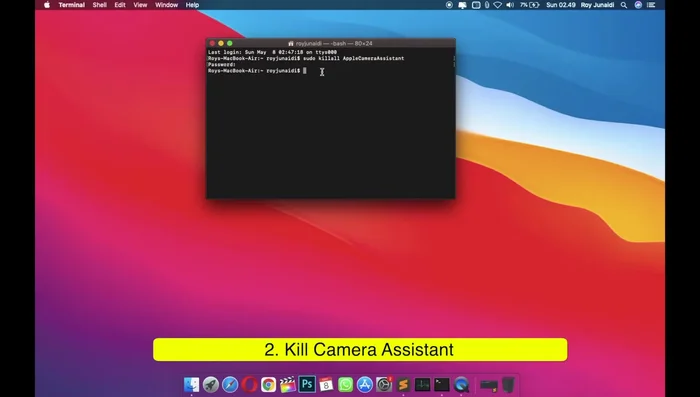Screen dimensions: 700x397
Task: Open QuickTime Player from the Dock
Action: (x=461, y=384)
